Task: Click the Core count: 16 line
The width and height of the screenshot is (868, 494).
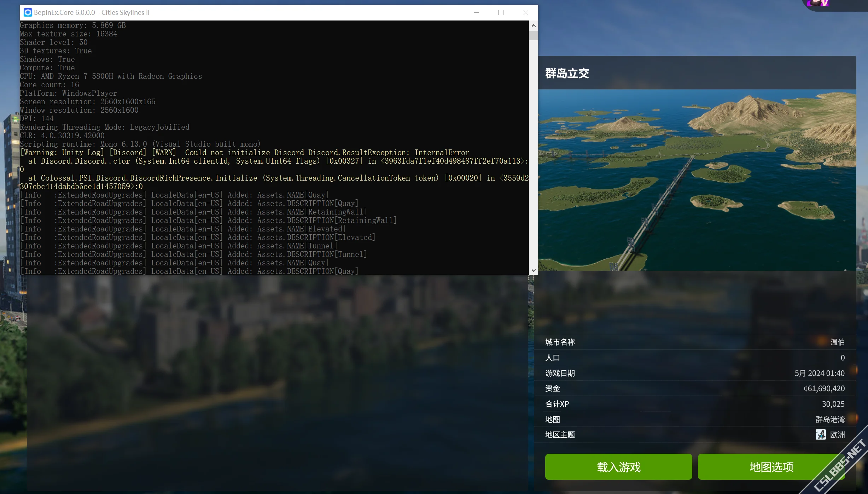Action: [x=49, y=85]
